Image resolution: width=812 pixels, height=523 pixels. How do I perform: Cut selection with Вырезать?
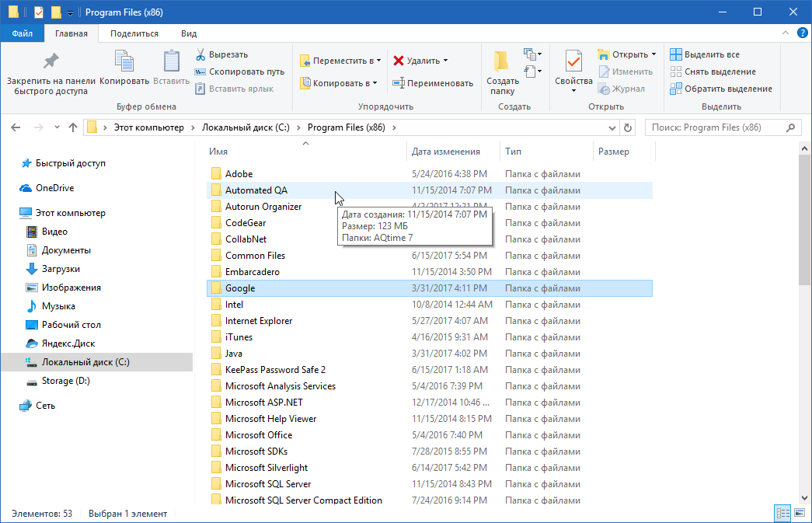coord(221,54)
